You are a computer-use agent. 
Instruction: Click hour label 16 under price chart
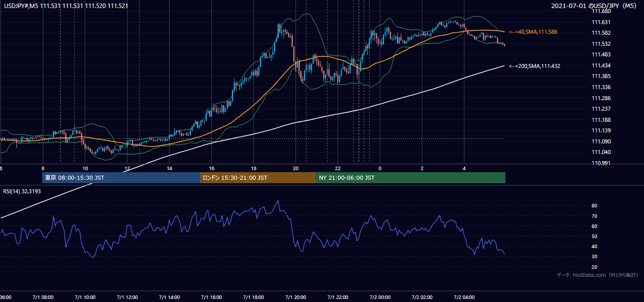click(212, 169)
